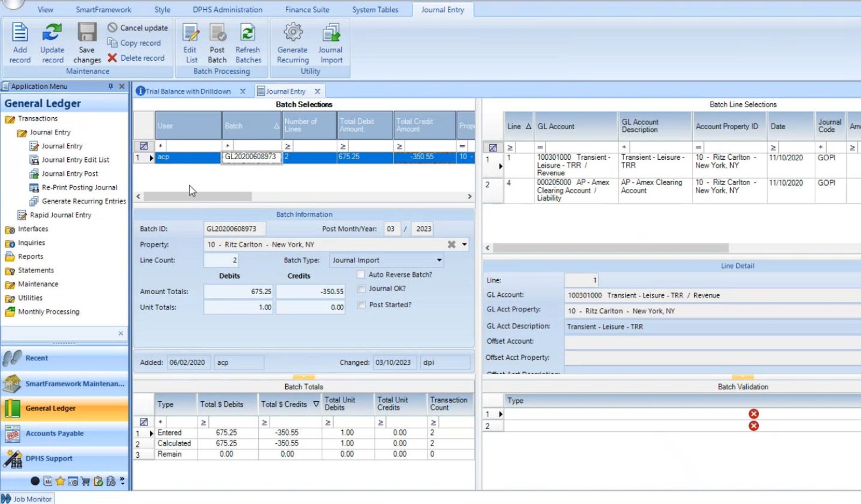Open DPHS Support navigation section
Viewport: 861px width, 504px height.
pos(65,458)
